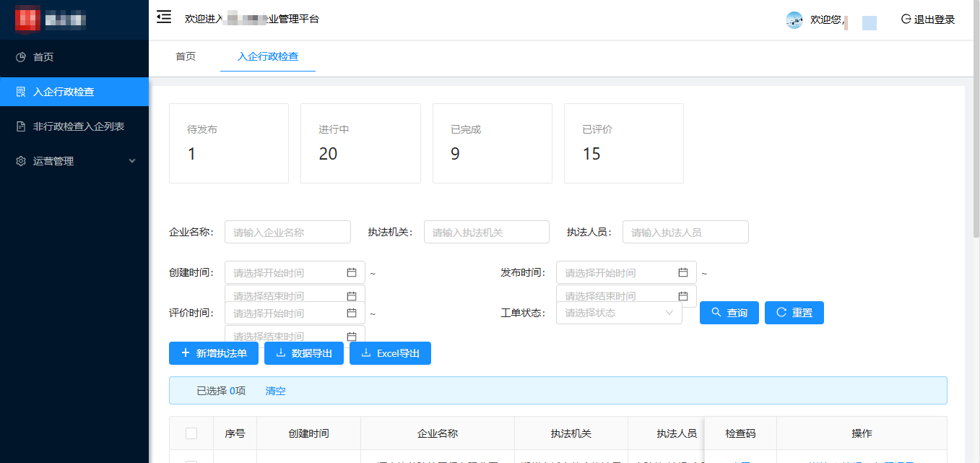Expand the 运营管理 menu chevron
Screen dimensions: 980x463
(x=132, y=161)
